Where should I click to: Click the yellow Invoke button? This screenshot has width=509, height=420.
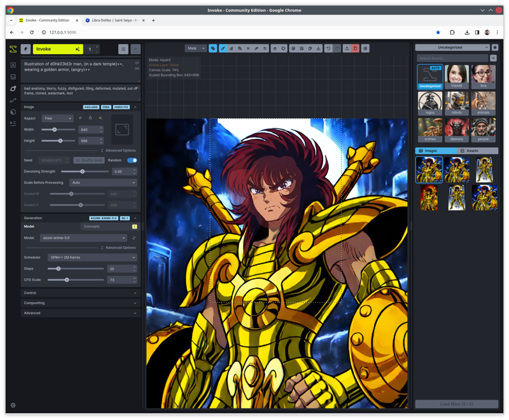[x=58, y=49]
